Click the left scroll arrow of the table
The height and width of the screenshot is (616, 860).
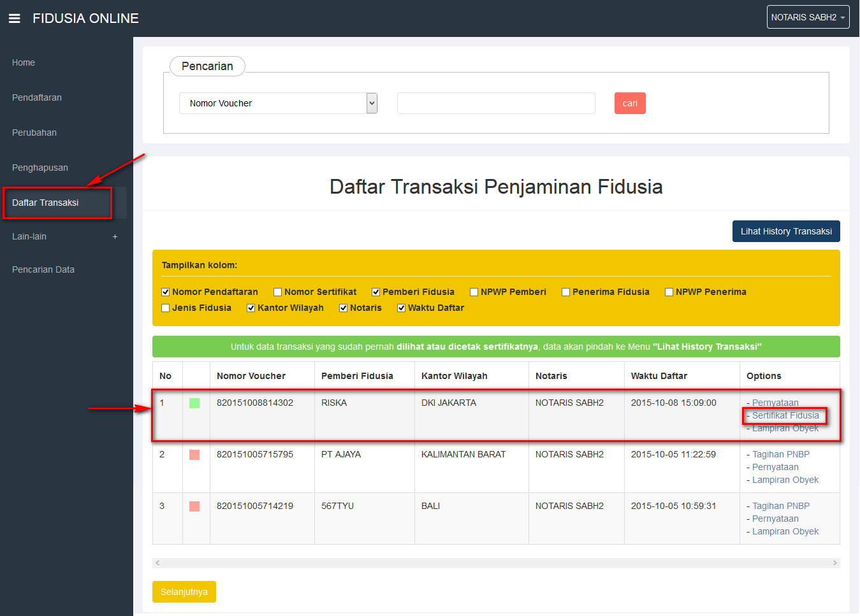point(157,563)
